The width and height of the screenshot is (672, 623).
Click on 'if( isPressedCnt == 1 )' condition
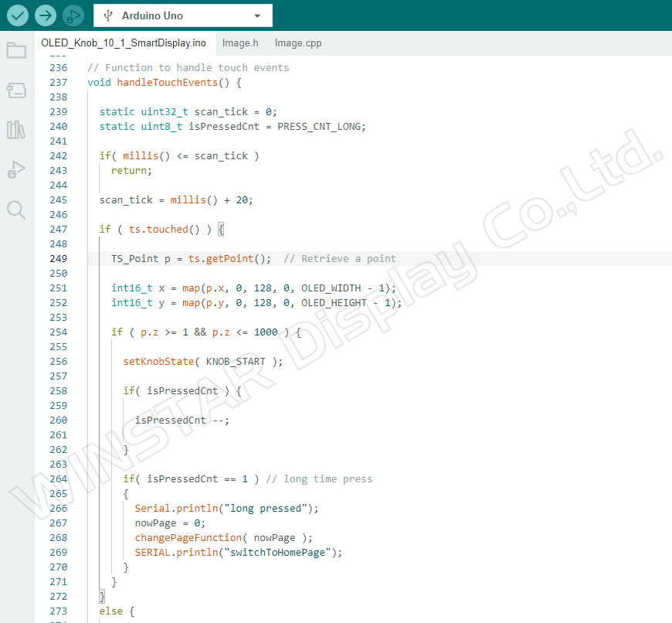coord(191,479)
